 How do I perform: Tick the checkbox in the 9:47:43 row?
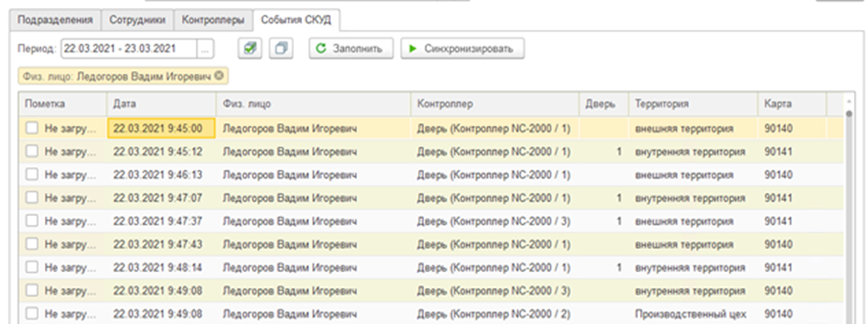pos(32,244)
